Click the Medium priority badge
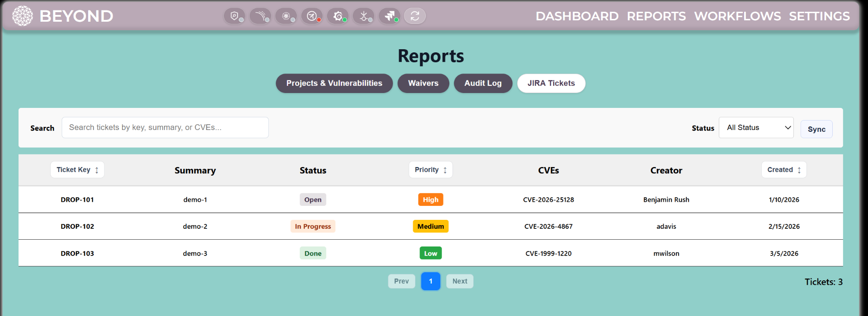 [x=430, y=226]
